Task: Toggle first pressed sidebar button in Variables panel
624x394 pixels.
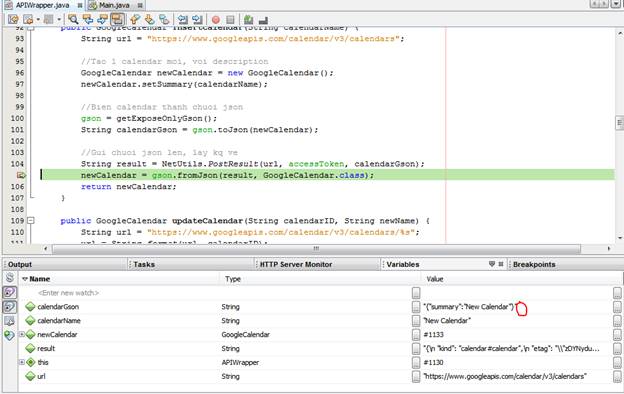Action: 10,293
